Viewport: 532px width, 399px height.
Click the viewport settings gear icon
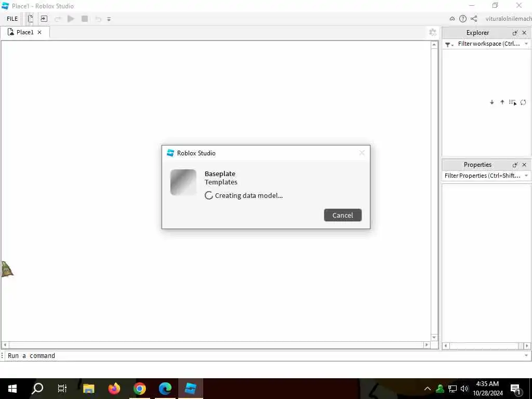click(433, 32)
